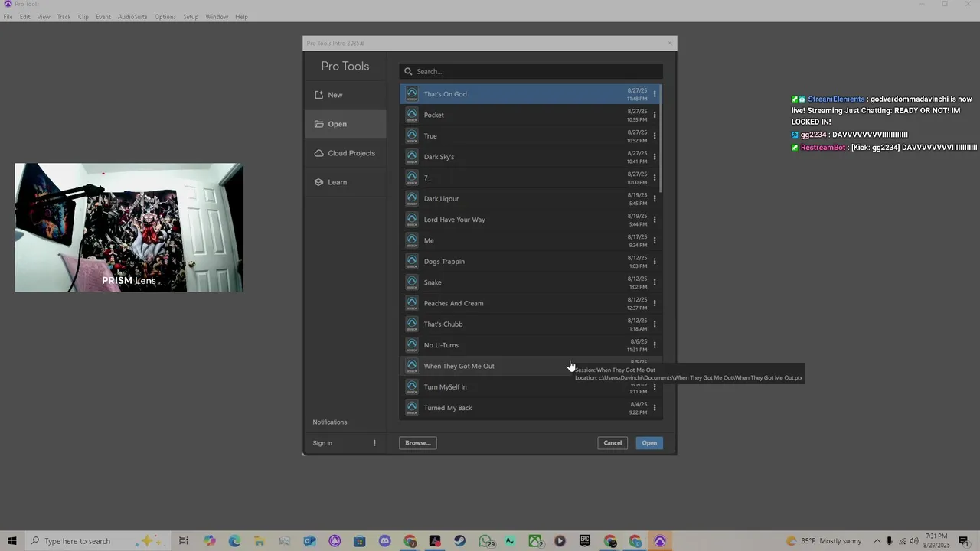Open Task View on the taskbar
The height and width of the screenshot is (551, 980).
[184, 541]
